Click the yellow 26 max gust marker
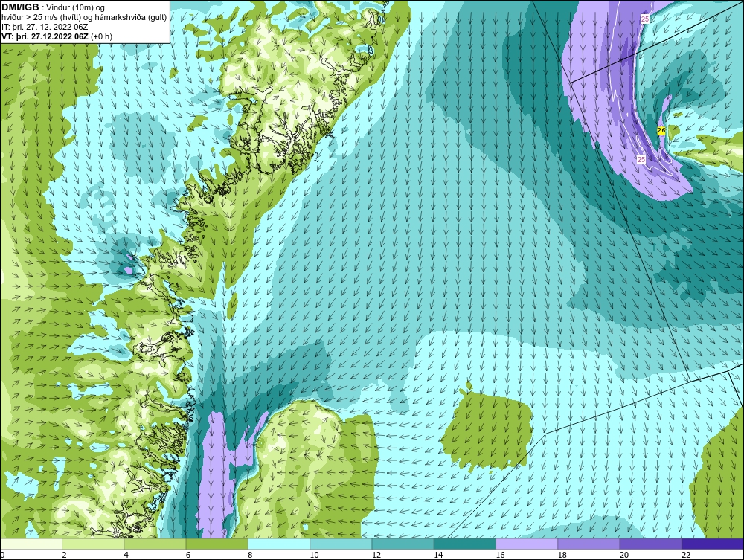 (661, 130)
